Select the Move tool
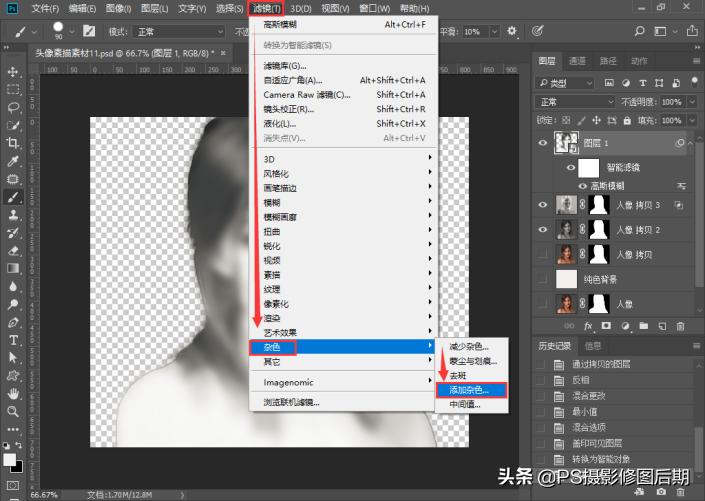This screenshot has width=705, height=501. (x=13, y=72)
